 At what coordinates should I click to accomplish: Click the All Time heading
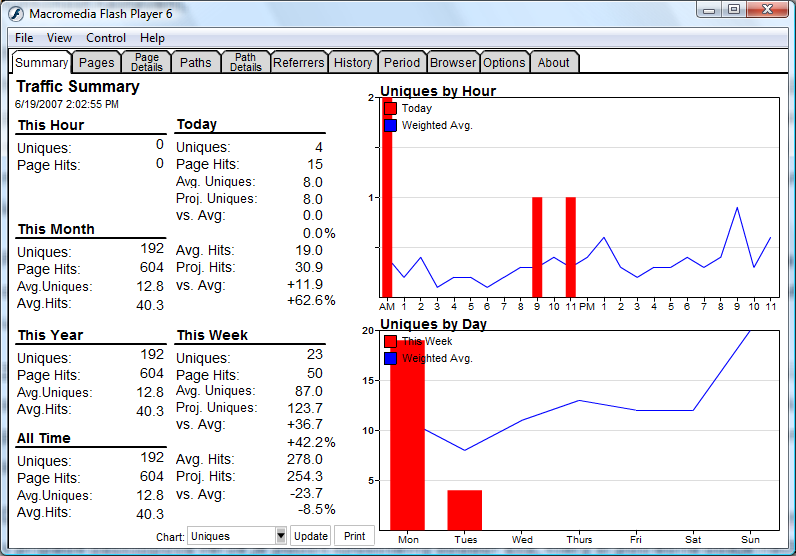pos(44,438)
